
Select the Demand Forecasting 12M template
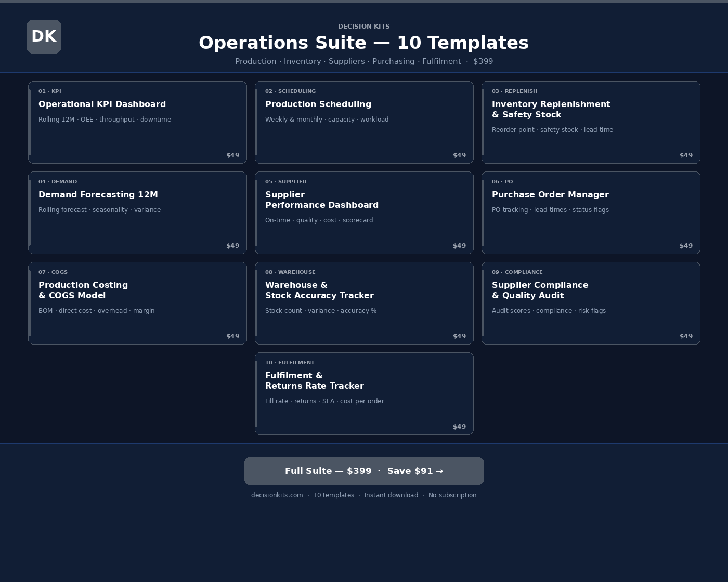pyautogui.click(x=137, y=213)
